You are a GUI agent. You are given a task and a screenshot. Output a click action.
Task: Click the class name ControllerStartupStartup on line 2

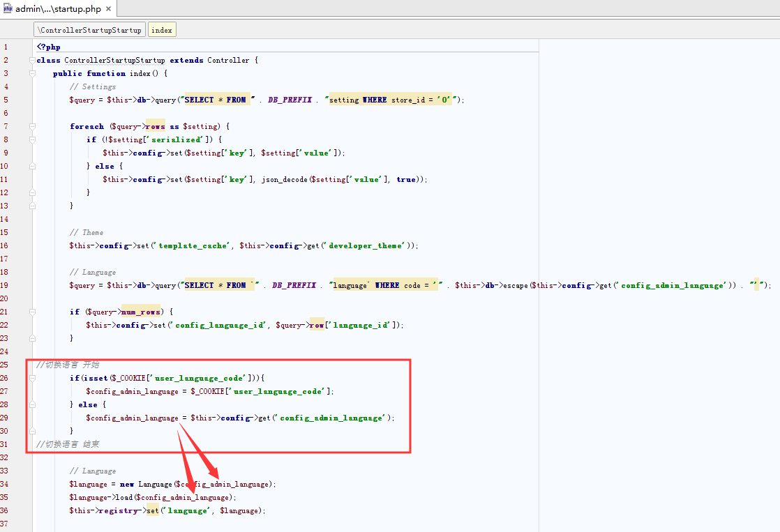tap(115, 60)
